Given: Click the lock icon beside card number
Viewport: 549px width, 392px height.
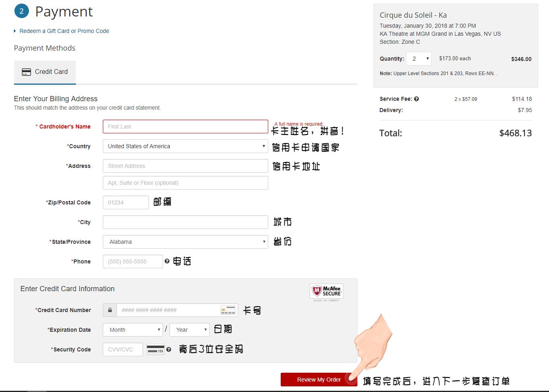Looking at the screenshot, I should click(110, 310).
